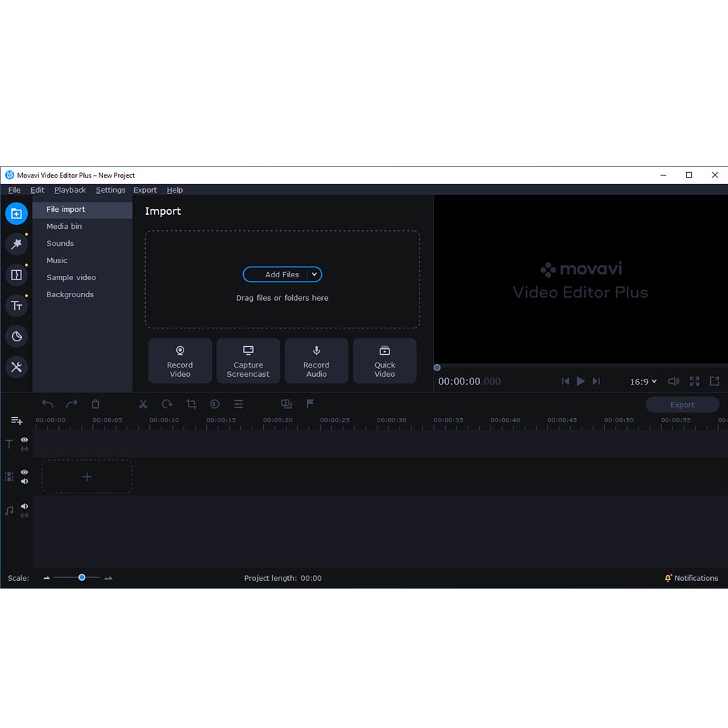Open the Titles panel icon

pos(16,306)
